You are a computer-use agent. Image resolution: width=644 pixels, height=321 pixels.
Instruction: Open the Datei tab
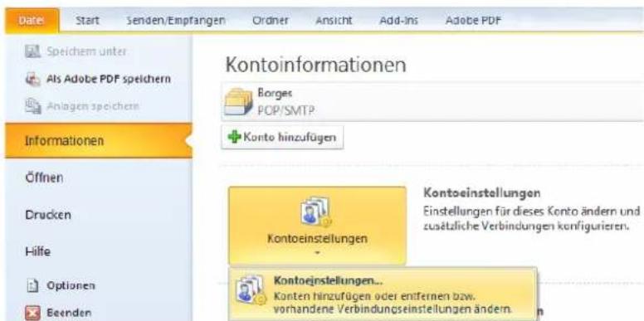32,21
